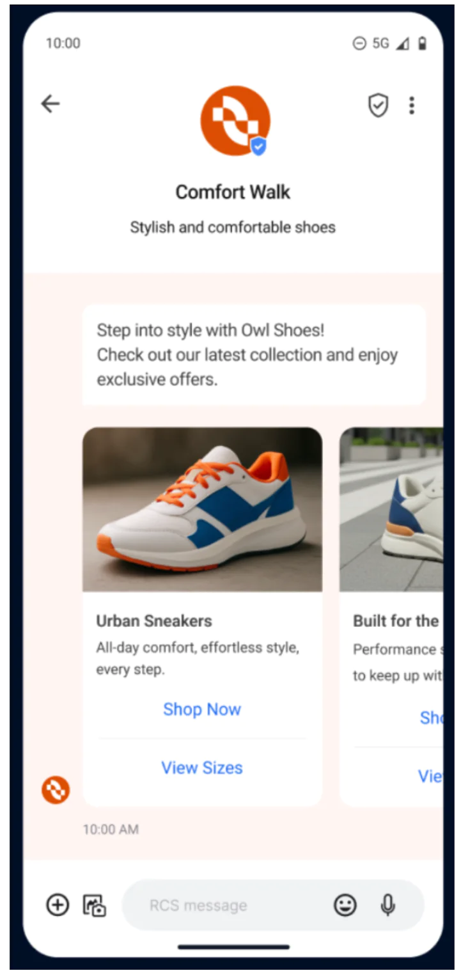Open the emoji picker icon

pyautogui.click(x=345, y=905)
